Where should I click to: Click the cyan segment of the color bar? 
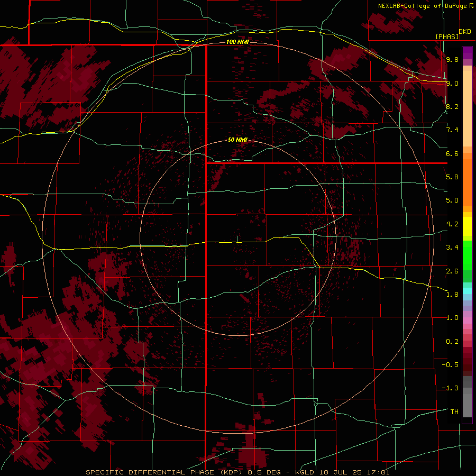point(467,291)
